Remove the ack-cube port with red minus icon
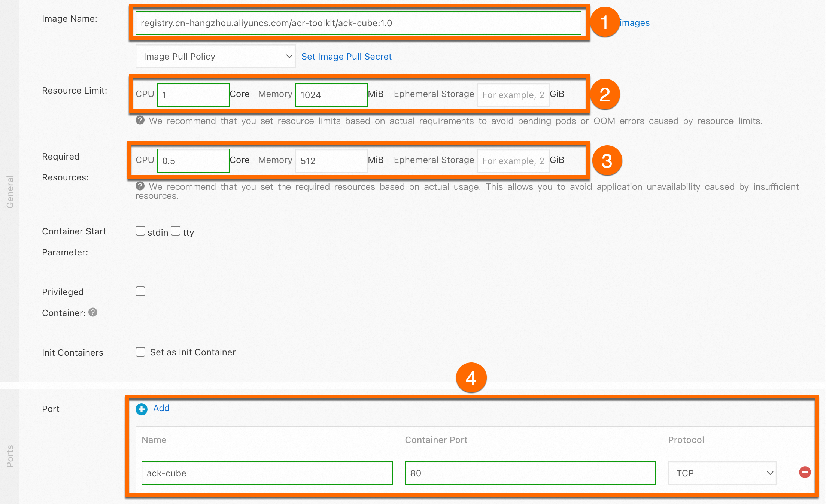This screenshot has width=826, height=504. click(804, 472)
